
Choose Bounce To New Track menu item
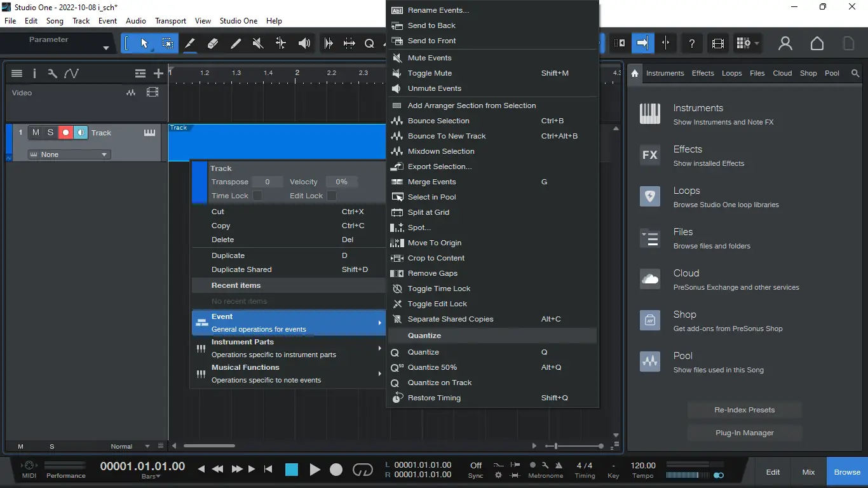coord(447,136)
